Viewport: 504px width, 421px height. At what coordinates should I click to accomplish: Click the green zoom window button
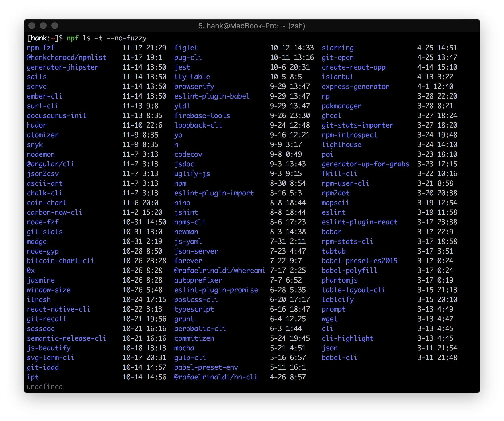55,26
